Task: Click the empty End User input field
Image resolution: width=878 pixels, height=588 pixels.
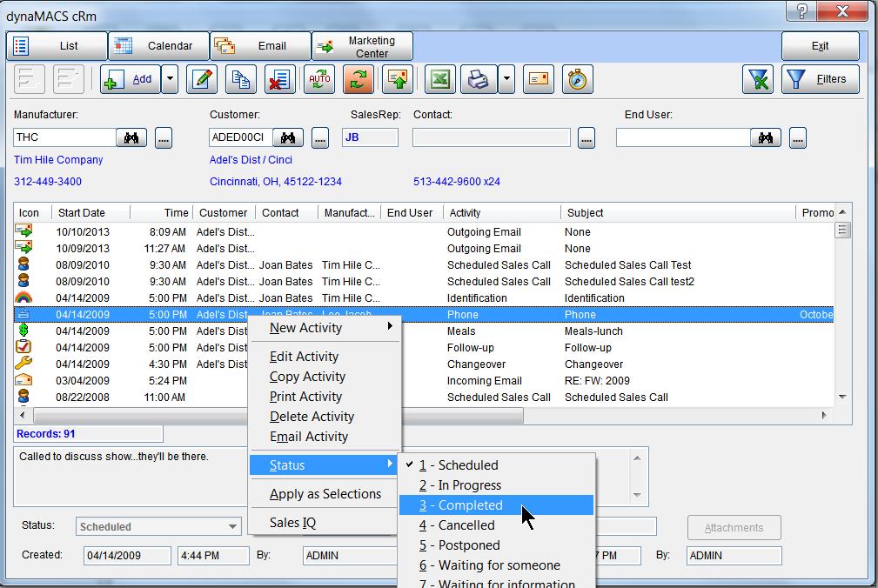Action: (683, 137)
